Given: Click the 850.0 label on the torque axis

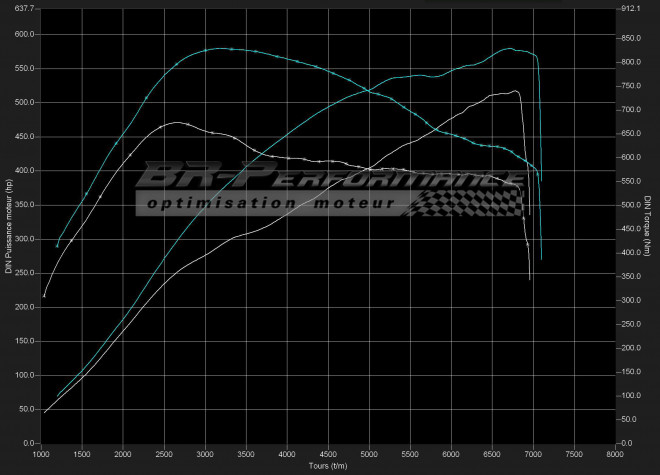Looking at the screenshot, I should [x=630, y=38].
